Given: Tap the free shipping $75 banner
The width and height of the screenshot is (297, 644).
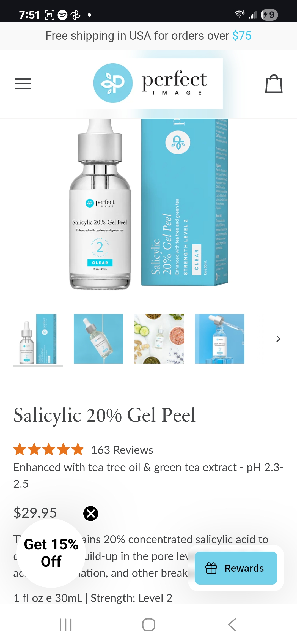Looking at the screenshot, I should click(x=148, y=36).
